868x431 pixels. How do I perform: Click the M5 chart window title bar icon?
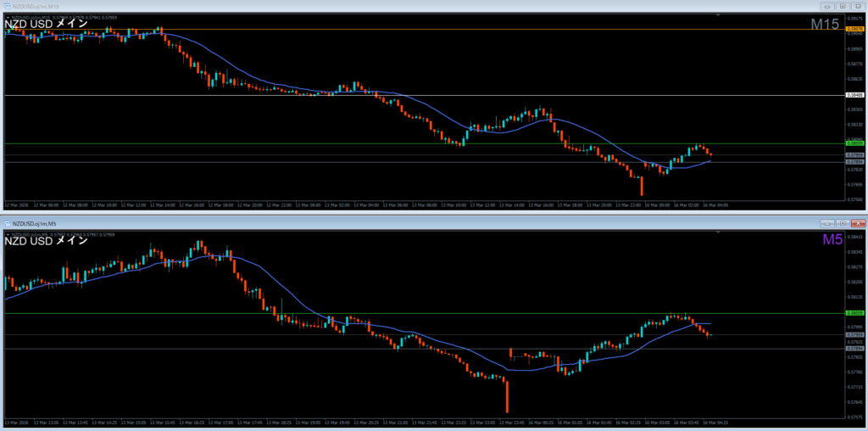[7, 224]
